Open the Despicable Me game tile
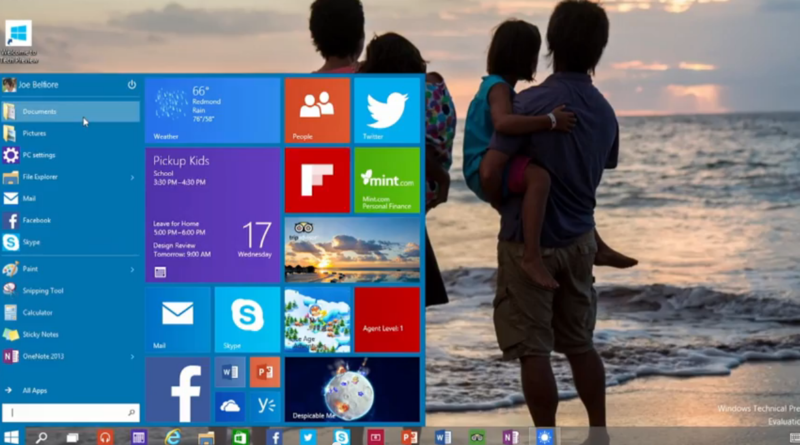Screen dimensions: 800x445 point(352,389)
